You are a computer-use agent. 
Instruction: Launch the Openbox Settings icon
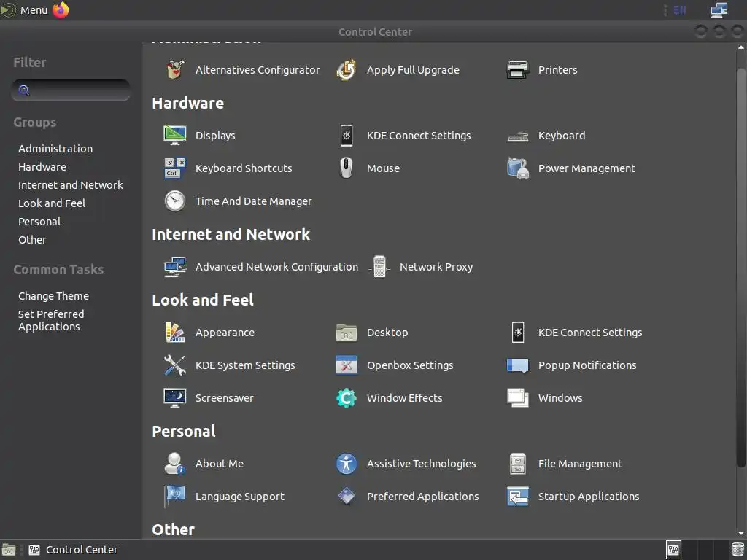click(347, 365)
